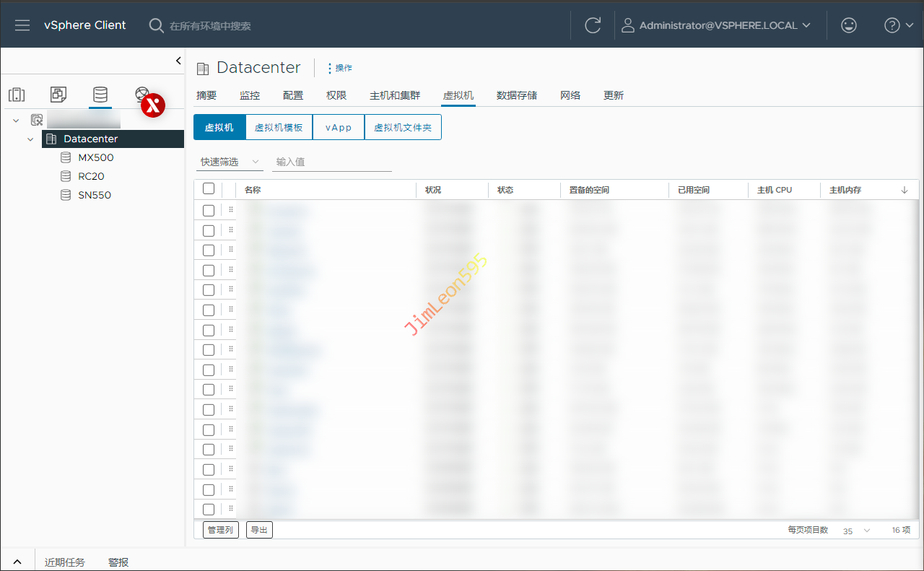
Task: Switch to VMs and Templates inventory icon
Action: click(58, 95)
